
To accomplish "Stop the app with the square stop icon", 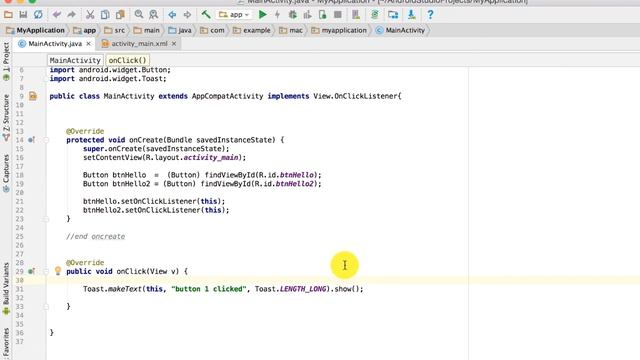I will point(338,15).
